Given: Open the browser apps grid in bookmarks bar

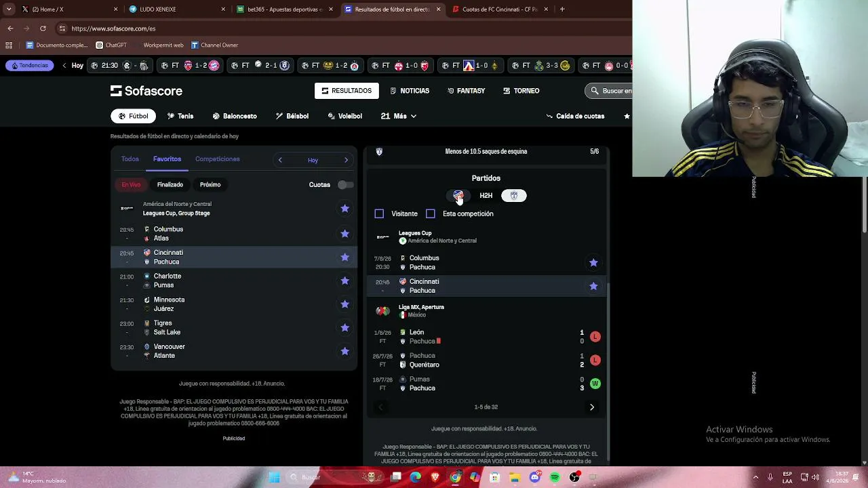Looking at the screenshot, I should [9, 45].
